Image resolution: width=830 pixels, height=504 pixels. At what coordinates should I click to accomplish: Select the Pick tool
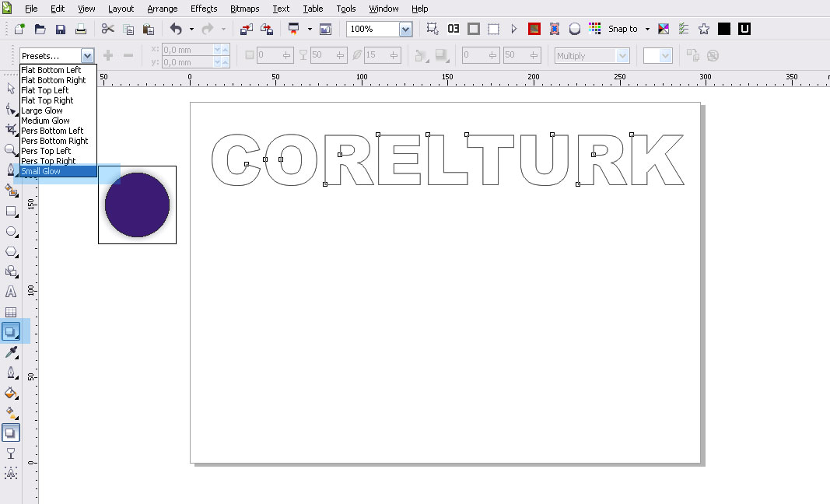pyautogui.click(x=11, y=88)
